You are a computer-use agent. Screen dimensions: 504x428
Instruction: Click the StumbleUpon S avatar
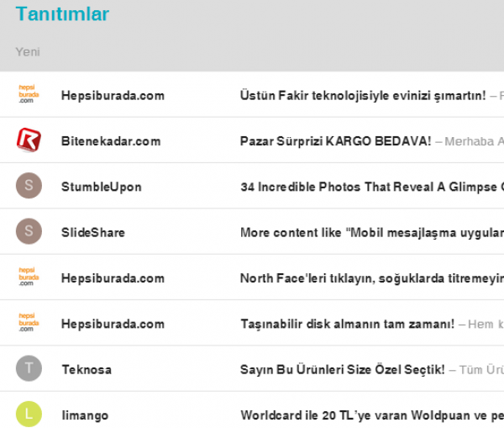tap(29, 185)
